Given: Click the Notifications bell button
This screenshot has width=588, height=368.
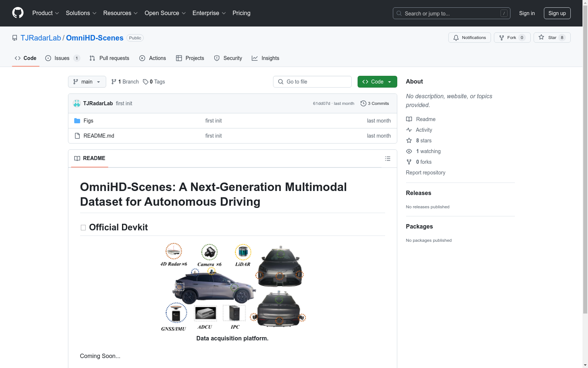Looking at the screenshot, I should tap(470, 38).
